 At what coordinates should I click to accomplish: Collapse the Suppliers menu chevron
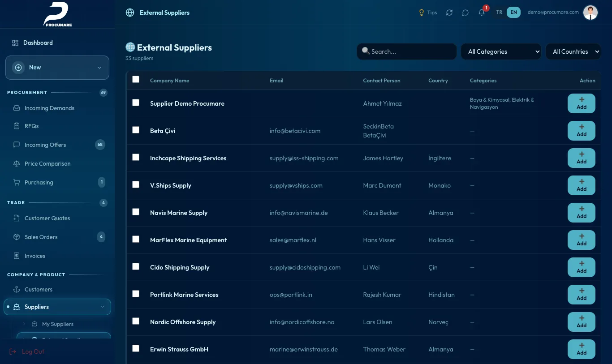click(103, 307)
